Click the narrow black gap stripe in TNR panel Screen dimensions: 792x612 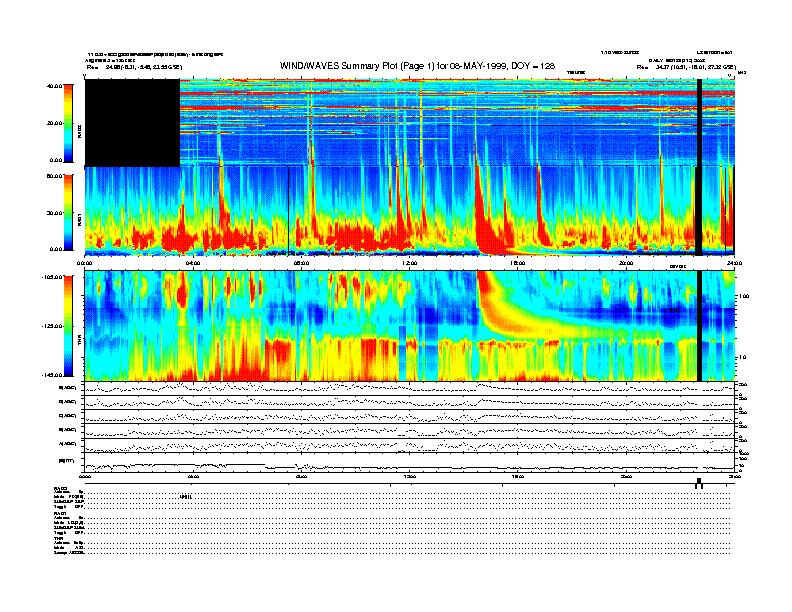click(700, 326)
